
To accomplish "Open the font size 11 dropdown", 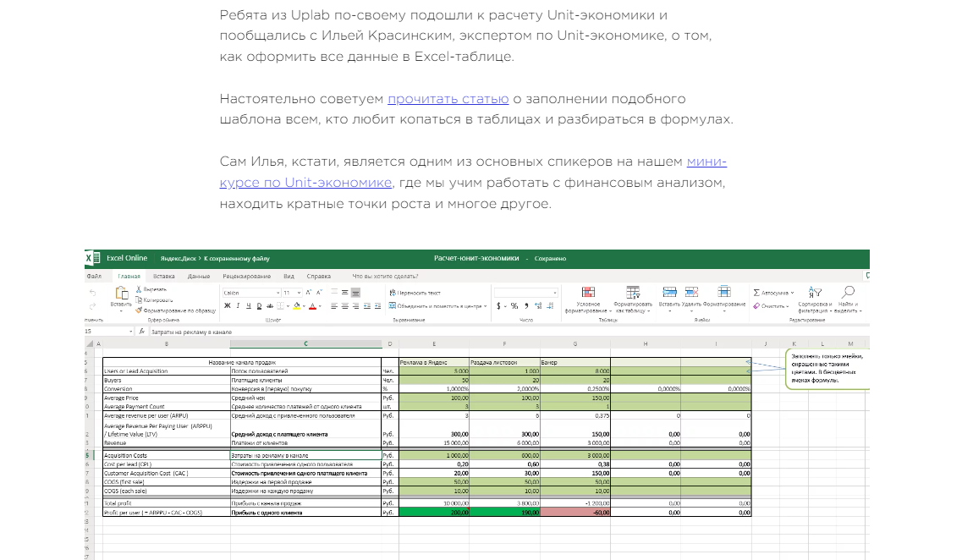I will coord(292,293).
